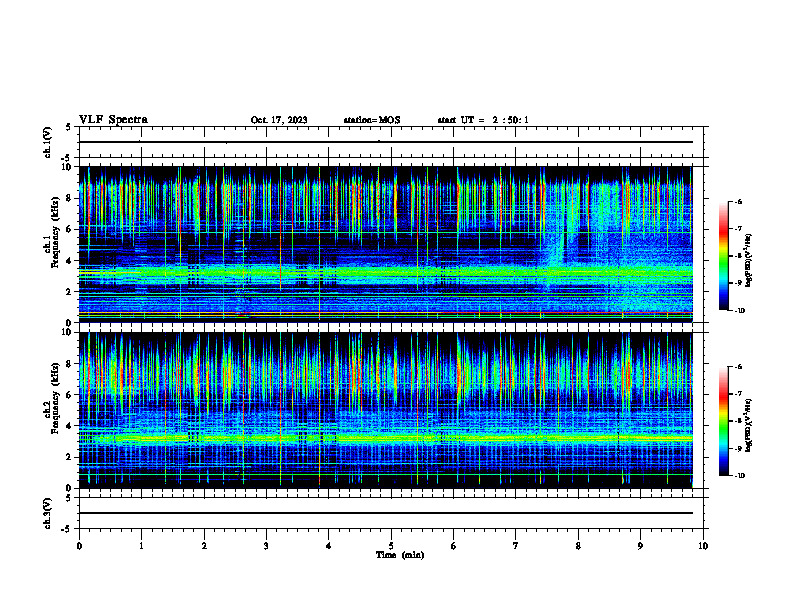Click the ch.1 "Frequency (kHz)" axis label
The height and width of the screenshot is (612, 792).
pos(55,232)
